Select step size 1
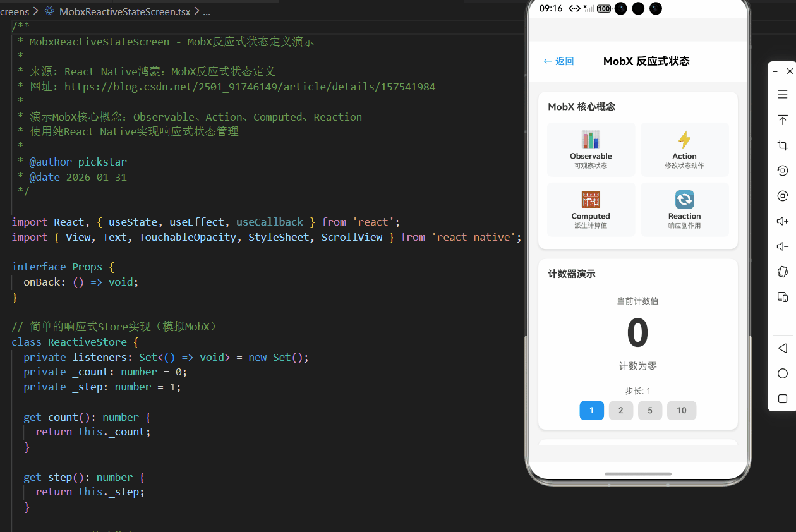Image resolution: width=796 pixels, height=532 pixels. click(x=592, y=410)
